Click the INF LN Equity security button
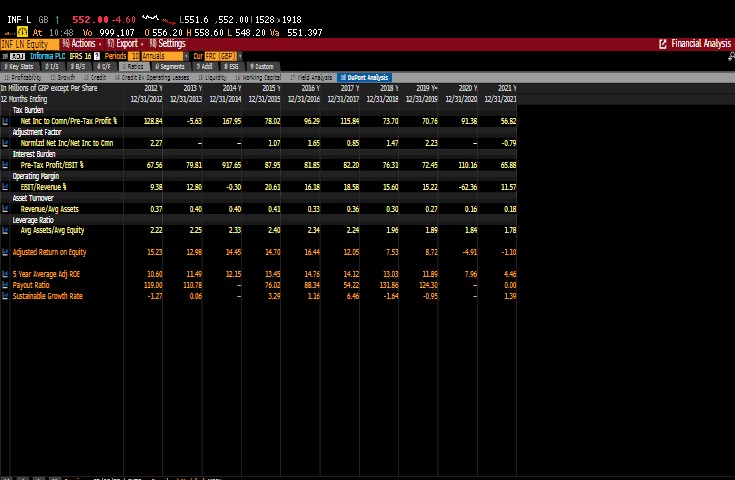The width and height of the screenshot is (735, 480). tap(28, 44)
